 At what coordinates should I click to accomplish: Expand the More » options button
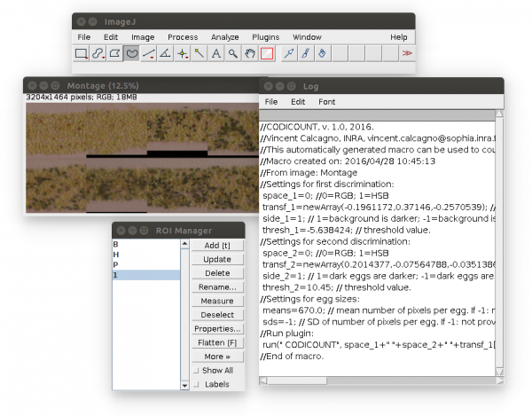[217, 357]
